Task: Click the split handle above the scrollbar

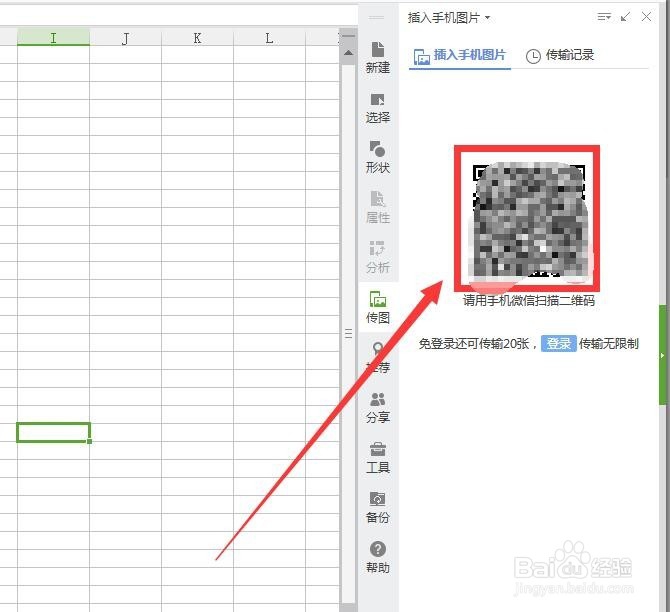Action: point(349,36)
